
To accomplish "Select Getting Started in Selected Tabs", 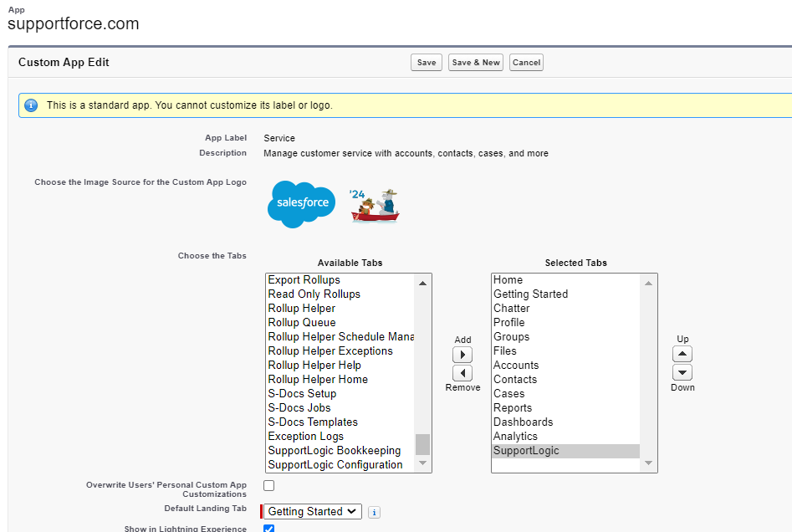I will pyautogui.click(x=565, y=294).
